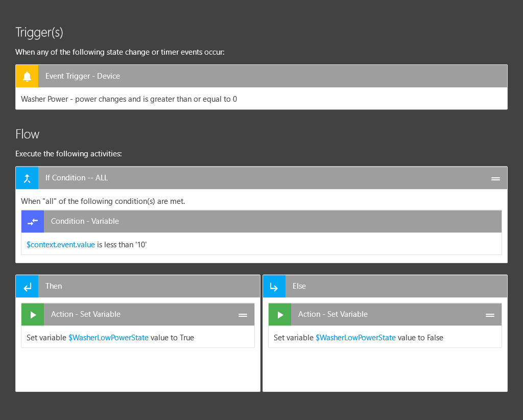523x420 pixels.
Task: Collapse the Else Set Variable action
Action: coord(490,315)
